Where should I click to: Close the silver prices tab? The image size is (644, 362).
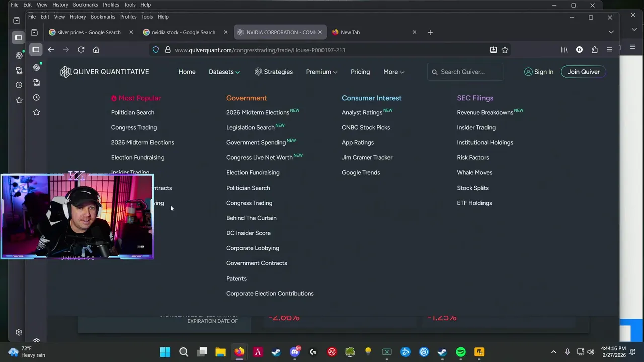click(131, 32)
